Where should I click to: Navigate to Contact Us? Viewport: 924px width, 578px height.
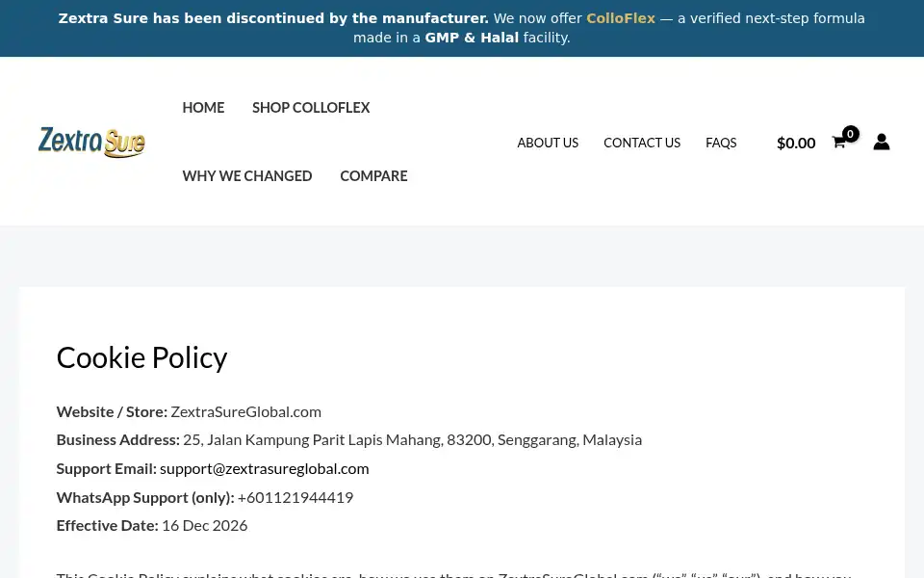pyautogui.click(x=642, y=143)
